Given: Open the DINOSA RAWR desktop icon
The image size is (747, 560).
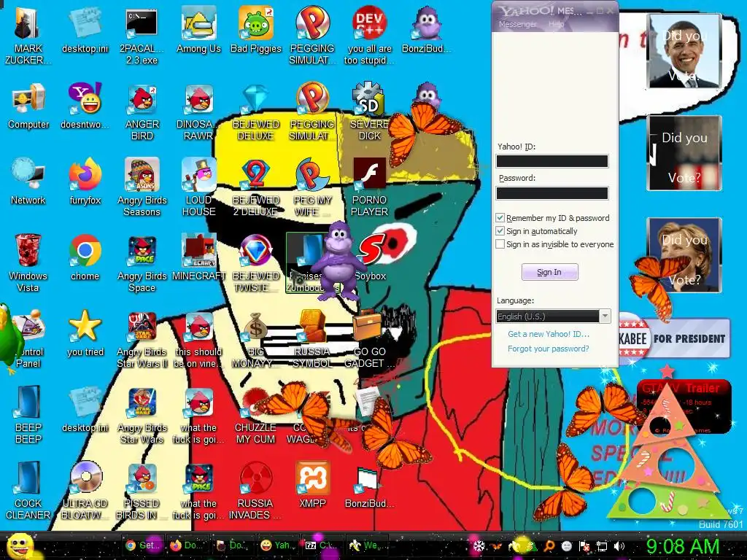Looking at the screenshot, I should coord(198,112).
